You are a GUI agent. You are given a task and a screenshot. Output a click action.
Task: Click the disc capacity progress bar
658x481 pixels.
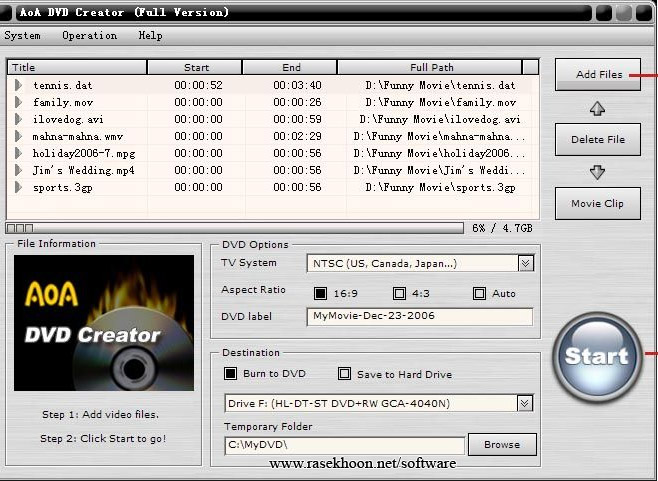[x=234, y=228]
